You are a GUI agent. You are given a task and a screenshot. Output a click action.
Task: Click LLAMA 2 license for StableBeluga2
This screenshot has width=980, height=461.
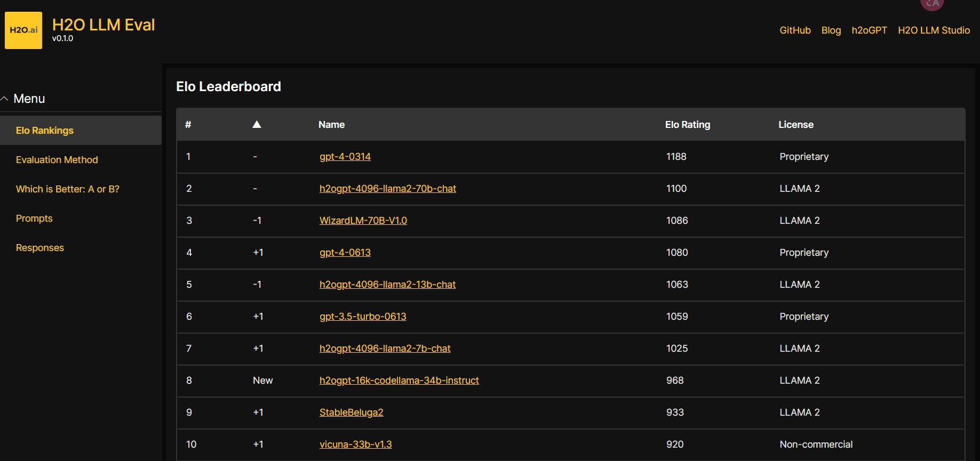click(x=800, y=413)
